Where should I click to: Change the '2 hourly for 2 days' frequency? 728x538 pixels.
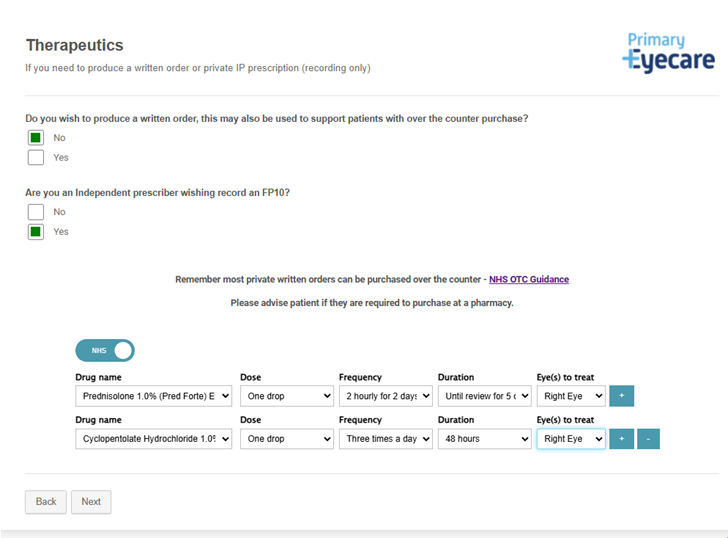(x=385, y=396)
